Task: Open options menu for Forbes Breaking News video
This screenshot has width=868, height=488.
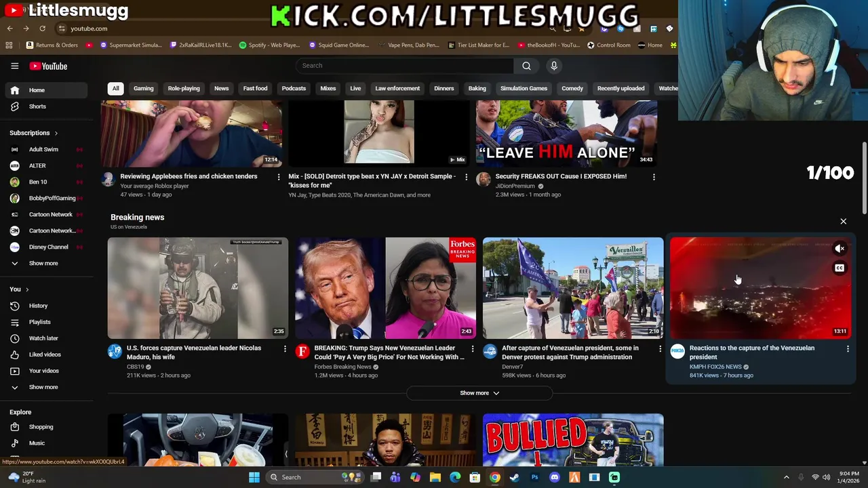Action: tap(473, 348)
